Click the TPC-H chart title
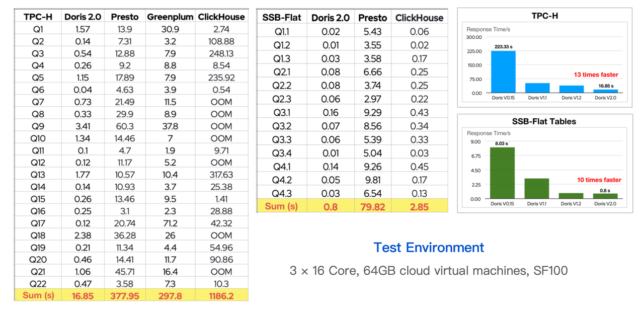The height and width of the screenshot is (310, 644). pos(545,16)
